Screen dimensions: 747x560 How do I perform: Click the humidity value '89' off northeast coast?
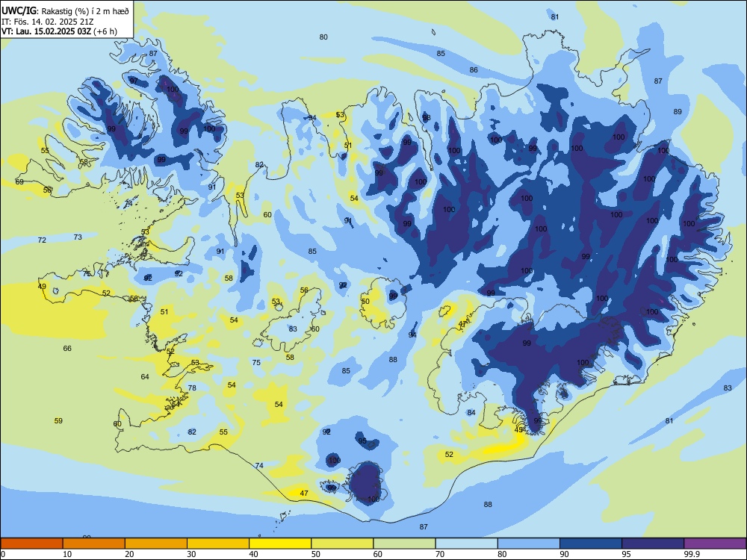pyautogui.click(x=678, y=112)
